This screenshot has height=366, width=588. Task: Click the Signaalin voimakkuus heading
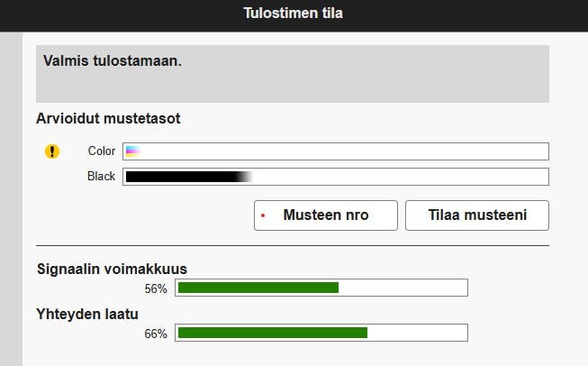(x=112, y=269)
